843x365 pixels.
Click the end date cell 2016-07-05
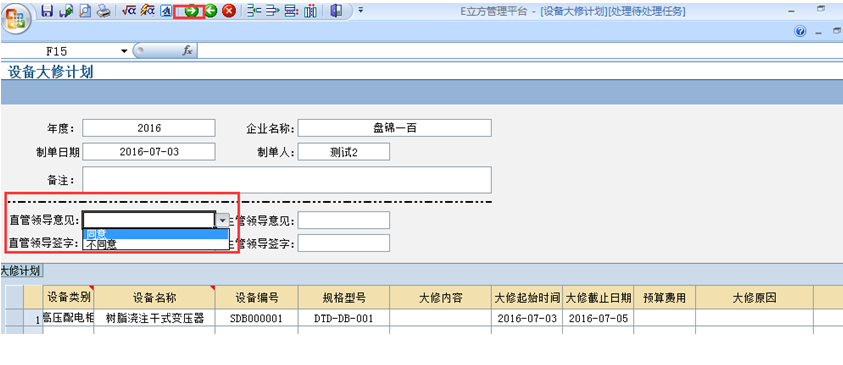click(x=598, y=318)
